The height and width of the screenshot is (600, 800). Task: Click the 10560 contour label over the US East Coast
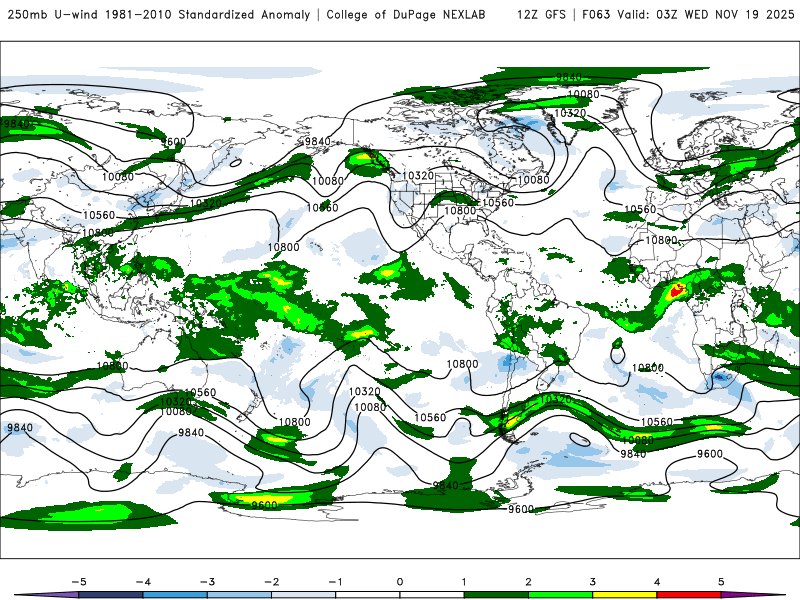[497, 203]
